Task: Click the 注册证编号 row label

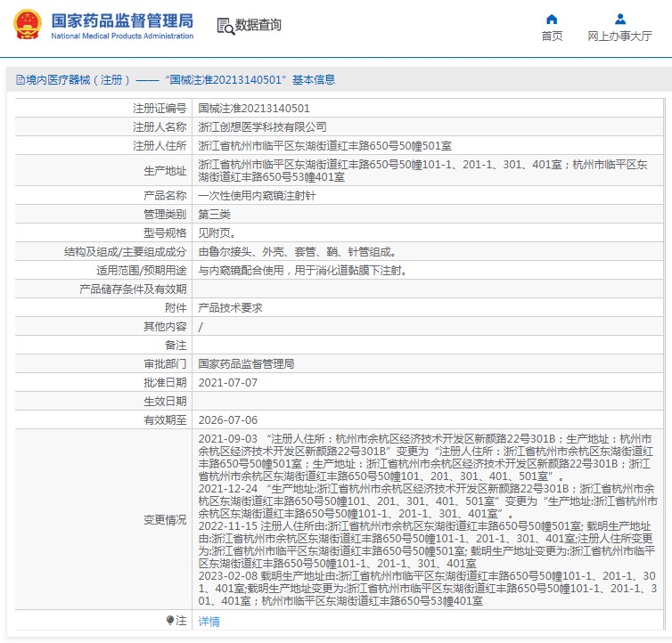Action: [x=160, y=109]
